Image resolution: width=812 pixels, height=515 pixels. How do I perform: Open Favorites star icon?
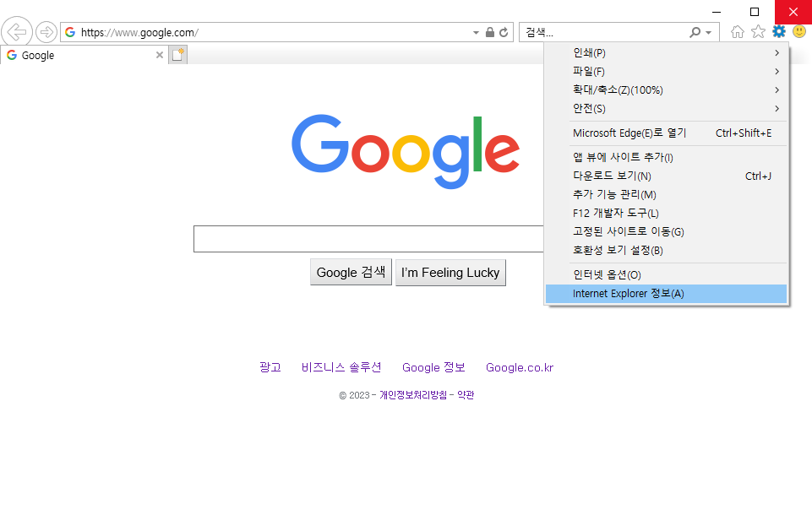[758, 32]
